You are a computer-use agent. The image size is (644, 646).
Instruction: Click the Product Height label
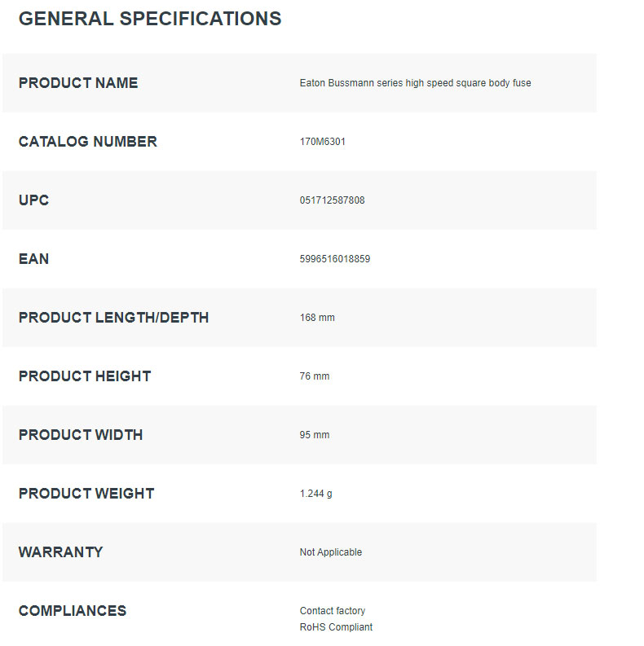85,376
